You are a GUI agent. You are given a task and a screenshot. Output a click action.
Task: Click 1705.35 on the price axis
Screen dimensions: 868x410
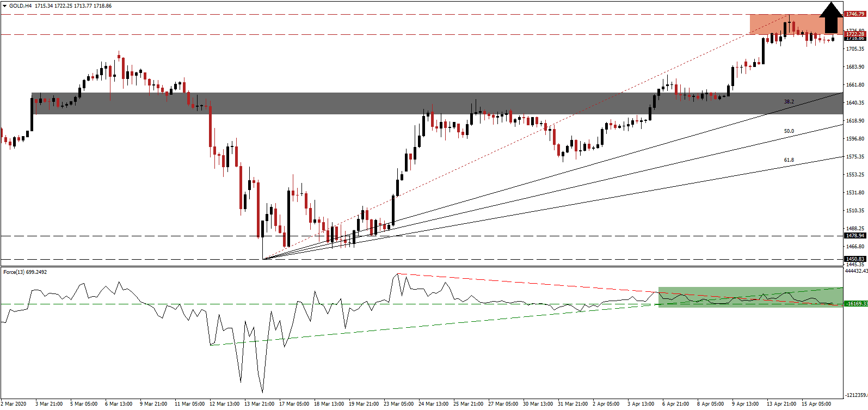855,49
